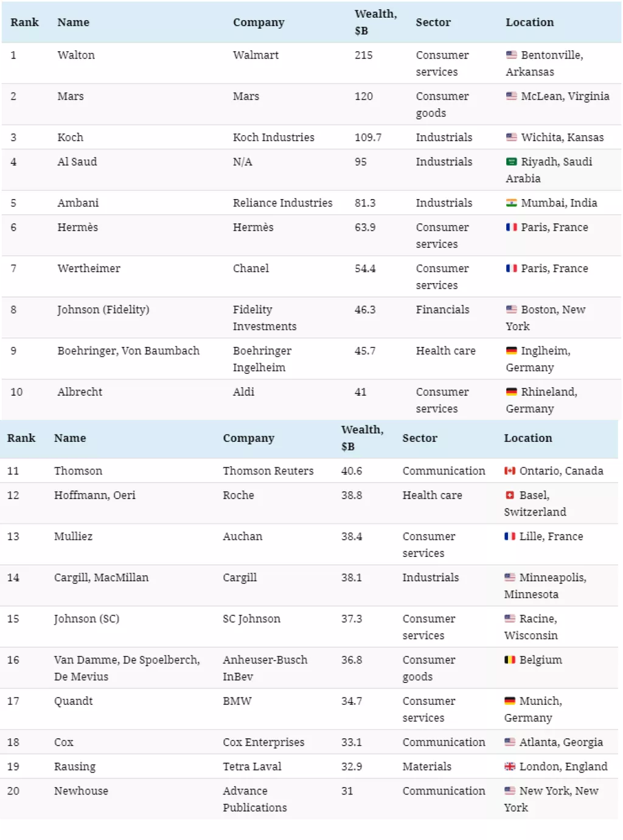The width and height of the screenshot is (623, 840).
Task: Click the Canadian flag beside Ontario
Action: pyautogui.click(x=509, y=471)
